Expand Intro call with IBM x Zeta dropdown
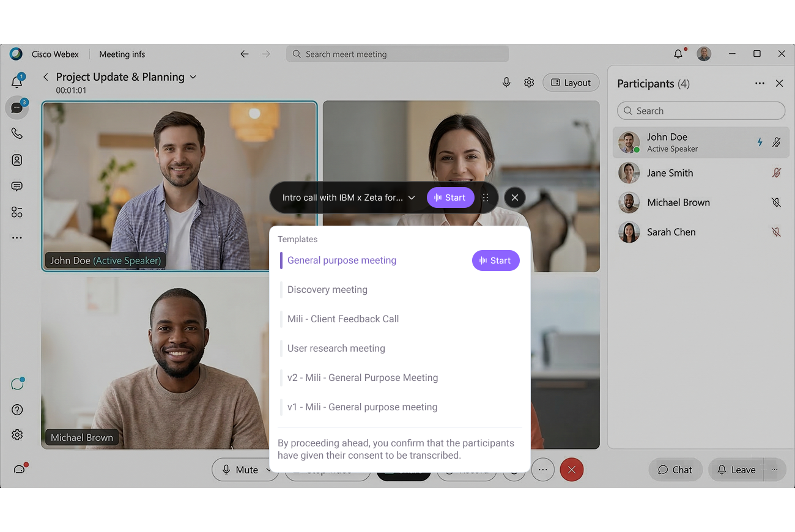Image resolution: width=795 pixels, height=532 pixels. pyautogui.click(x=412, y=198)
